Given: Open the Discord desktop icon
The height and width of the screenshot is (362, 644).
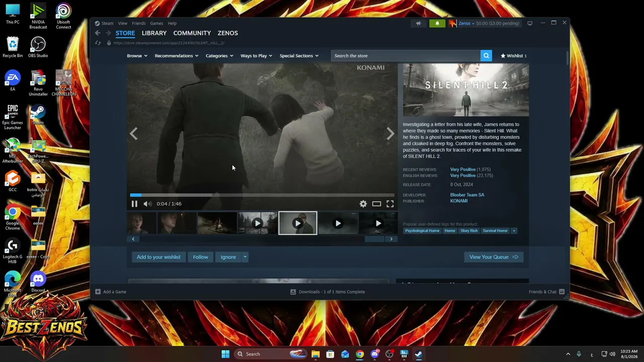Looking at the screenshot, I should 38,282.
